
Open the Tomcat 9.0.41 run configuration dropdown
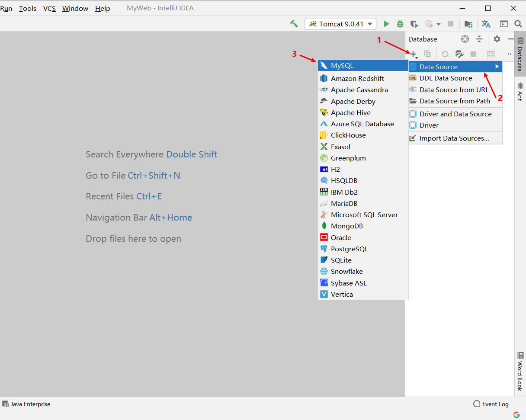click(340, 24)
